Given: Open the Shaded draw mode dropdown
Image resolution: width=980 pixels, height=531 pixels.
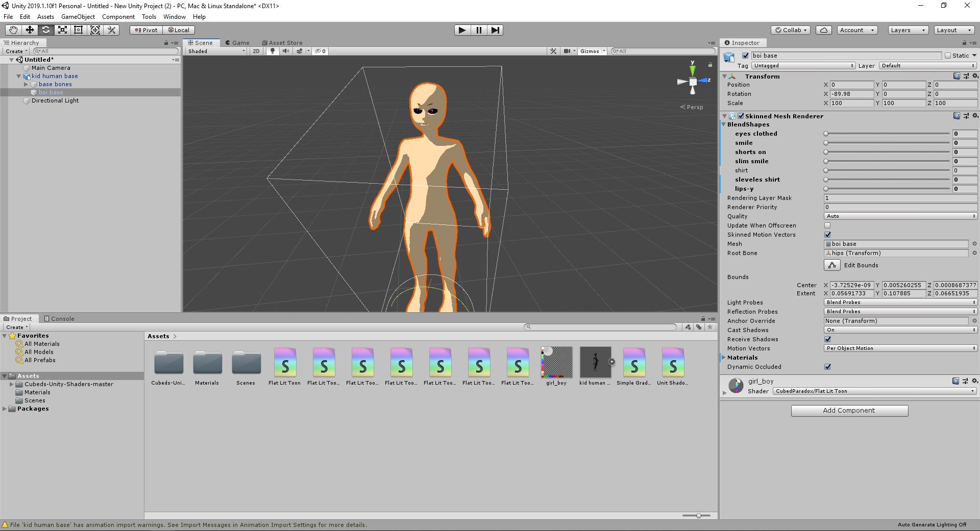Looking at the screenshot, I should (216, 51).
